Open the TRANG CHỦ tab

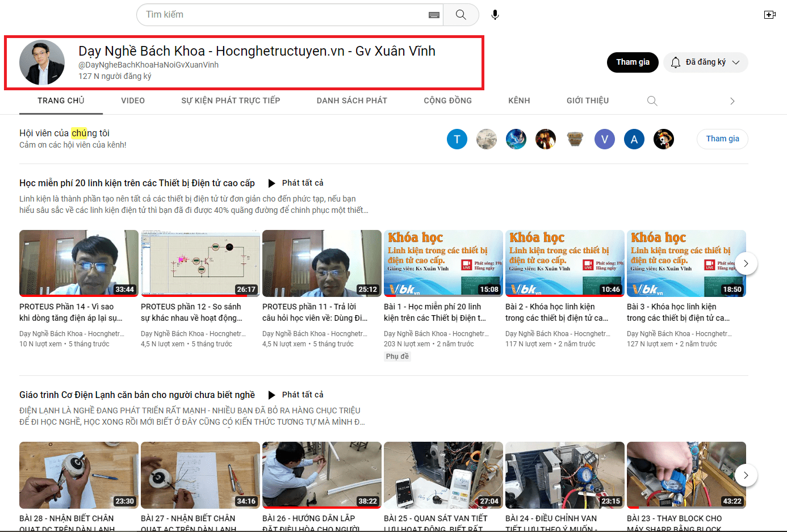(x=61, y=100)
